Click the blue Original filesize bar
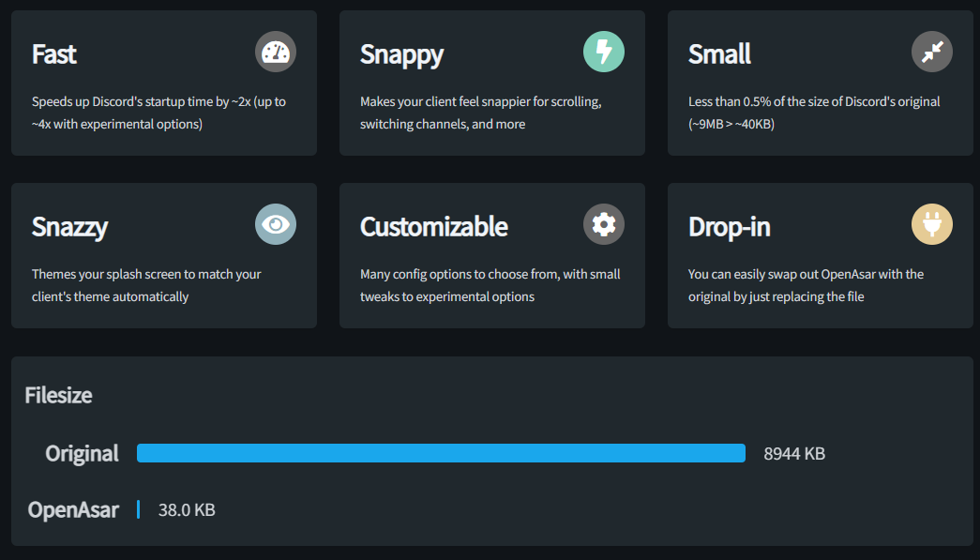980x560 pixels. tap(441, 453)
